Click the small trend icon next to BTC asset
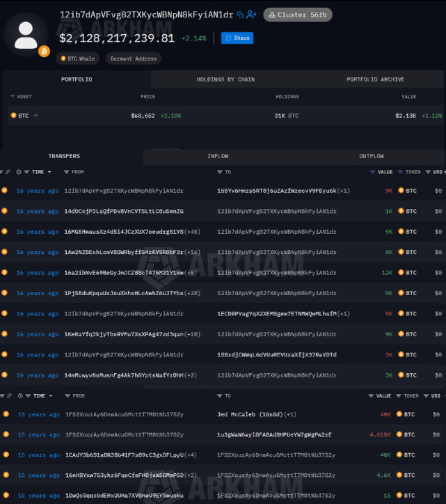The width and height of the screenshot is (446, 504). pyautogui.click(x=35, y=115)
